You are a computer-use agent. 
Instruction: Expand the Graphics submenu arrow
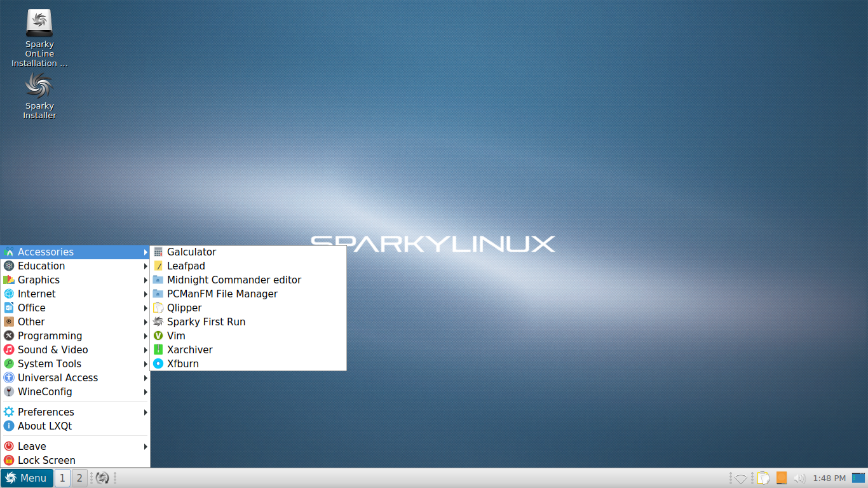coord(146,280)
